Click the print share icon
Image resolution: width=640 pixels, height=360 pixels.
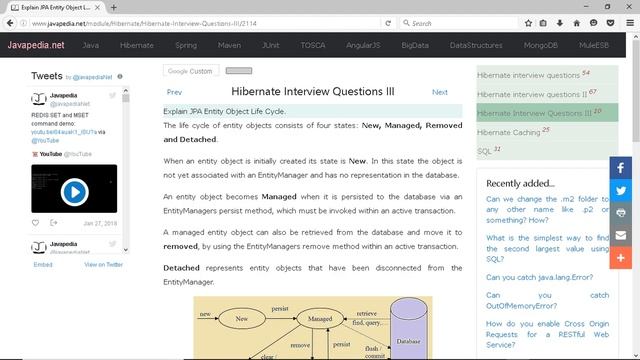(620, 213)
